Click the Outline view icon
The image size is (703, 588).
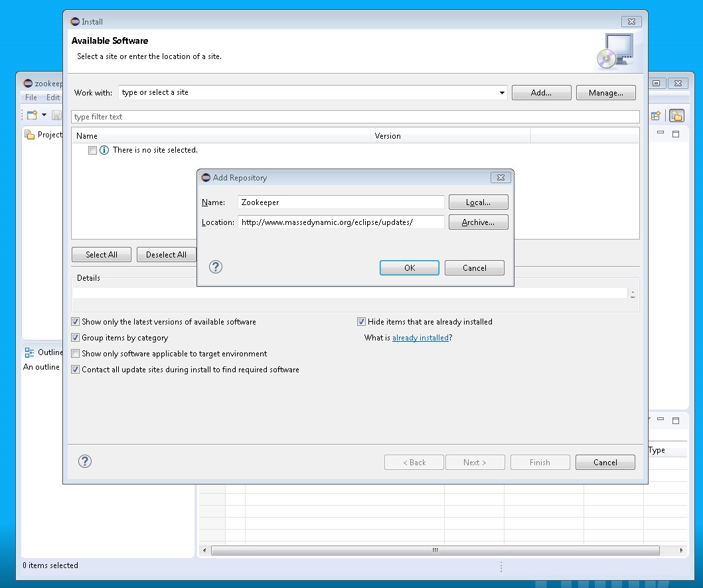point(29,352)
